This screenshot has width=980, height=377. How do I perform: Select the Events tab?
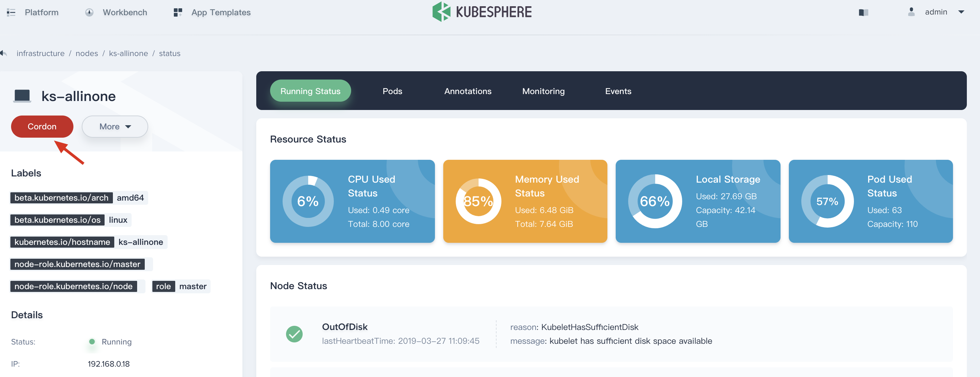[617, 91]
